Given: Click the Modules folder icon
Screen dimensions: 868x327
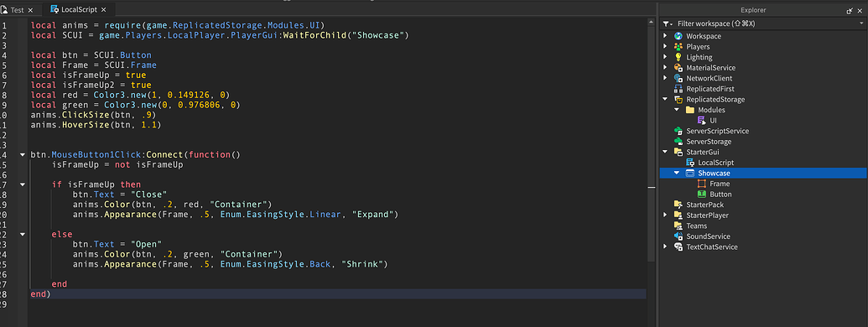Looking at the screenshot, I should pyautogui.click(x=689, y=110).
